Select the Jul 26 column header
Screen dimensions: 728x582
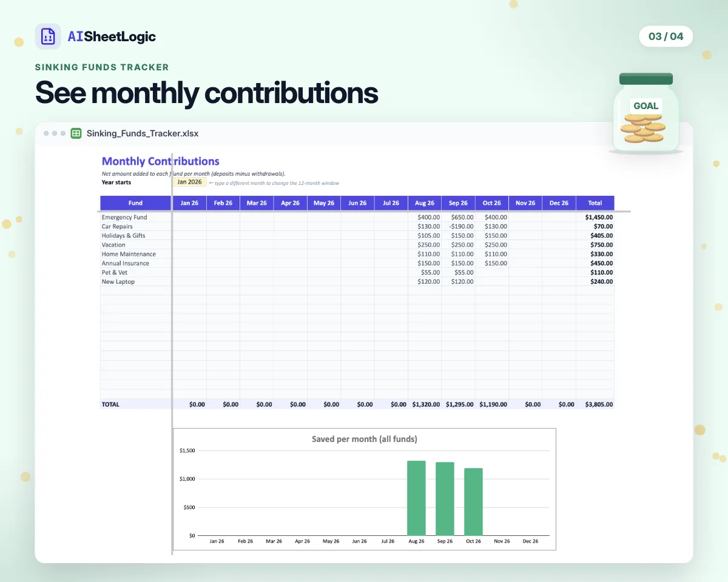(391, 203)
